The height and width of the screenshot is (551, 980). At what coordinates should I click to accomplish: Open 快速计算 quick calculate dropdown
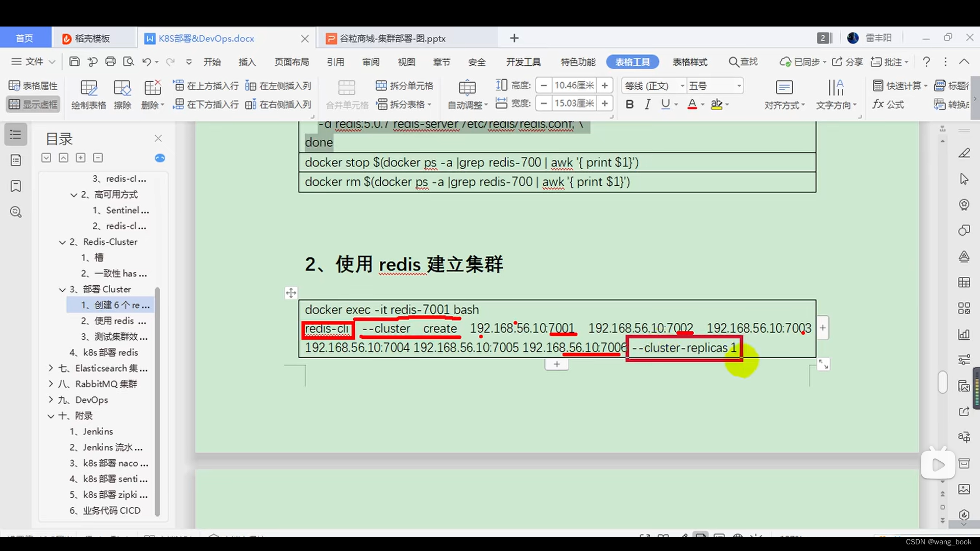point(899,86)
